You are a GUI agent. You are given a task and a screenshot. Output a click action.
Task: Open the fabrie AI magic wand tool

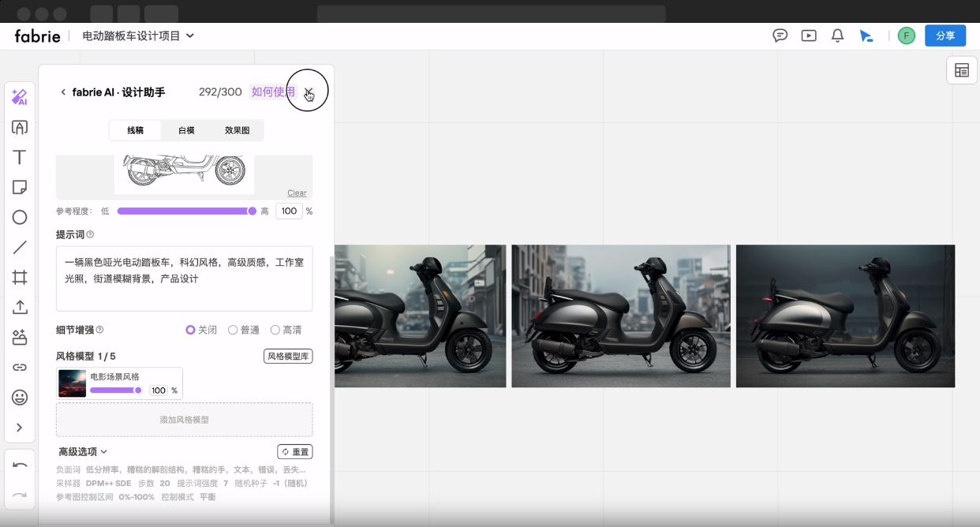(20, 97)
